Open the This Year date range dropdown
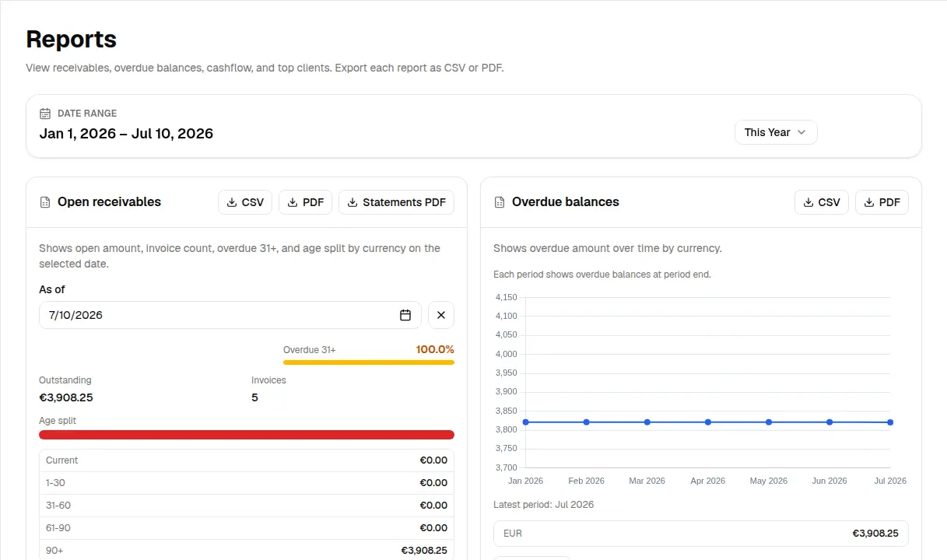The height and width of the screenshot is (560, 947). click(x=776, y=132)
